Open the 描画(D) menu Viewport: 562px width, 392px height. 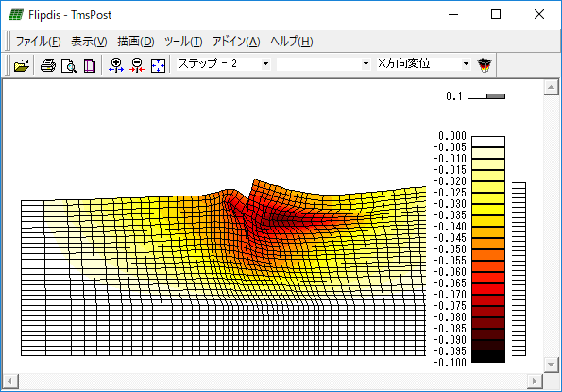click(136, 42)
